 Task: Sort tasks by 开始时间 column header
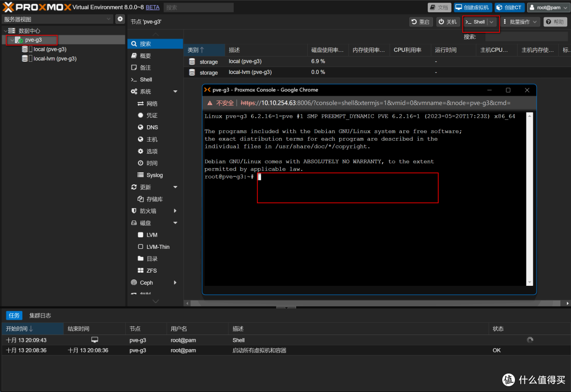pyautogui.click(x=32, y=329)
